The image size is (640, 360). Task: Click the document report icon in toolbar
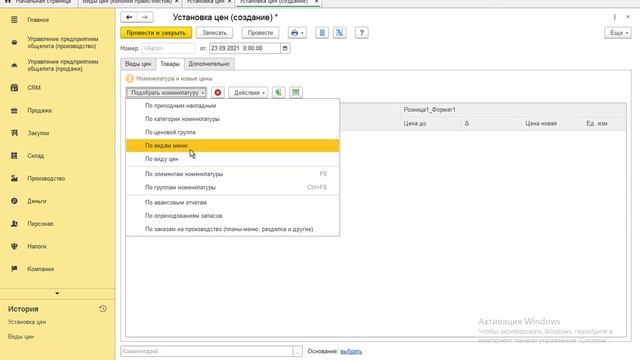pyautogui.click(x=322, y=33)
